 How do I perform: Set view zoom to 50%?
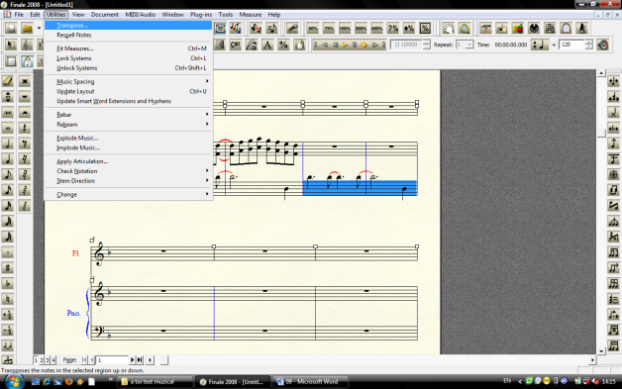point(313,29)
